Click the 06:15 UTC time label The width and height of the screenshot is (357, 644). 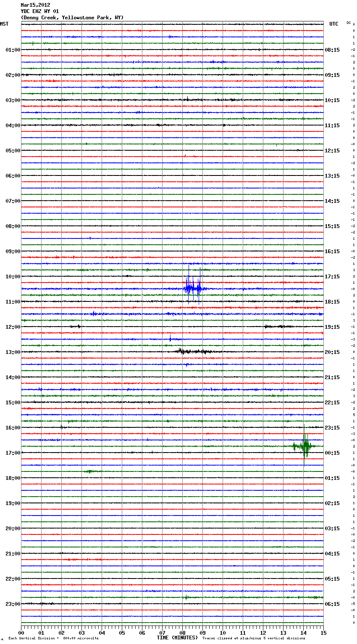tap(332, 604)
